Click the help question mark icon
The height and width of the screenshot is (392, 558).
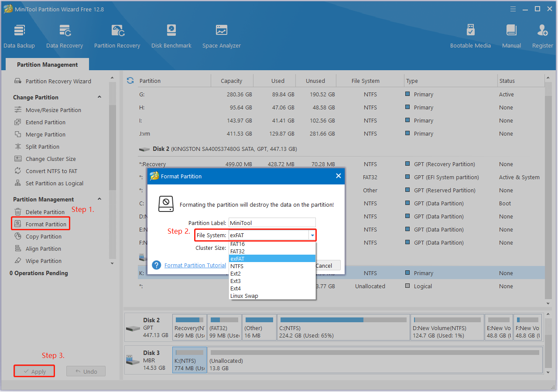point(156,265)
